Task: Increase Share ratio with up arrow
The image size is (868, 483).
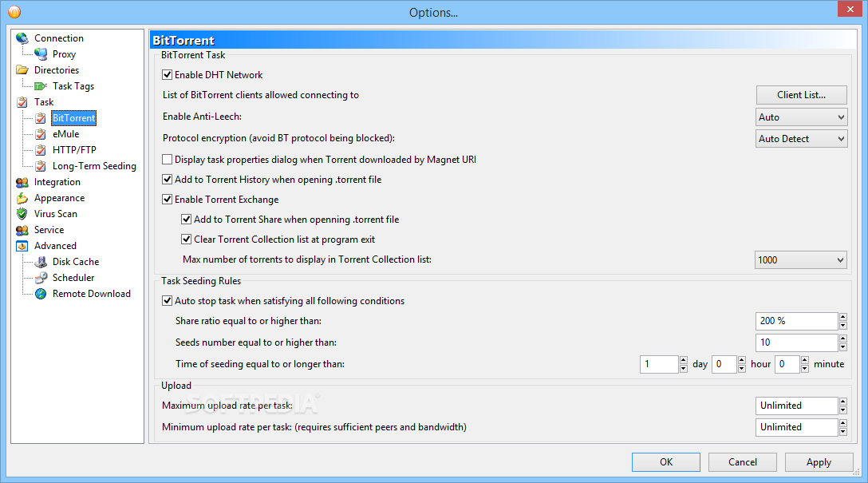Action: click(843, 318)
